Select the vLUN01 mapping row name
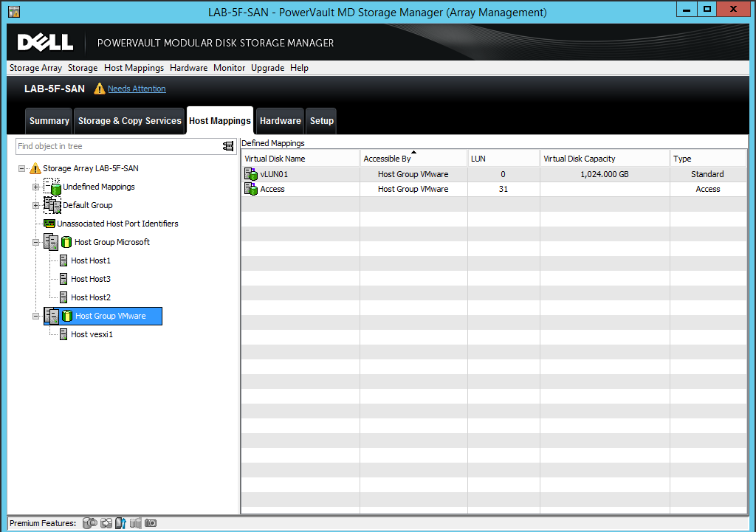The height and width of the screenshot is (532, 756). pyautogui.click(x=274, y=174)
